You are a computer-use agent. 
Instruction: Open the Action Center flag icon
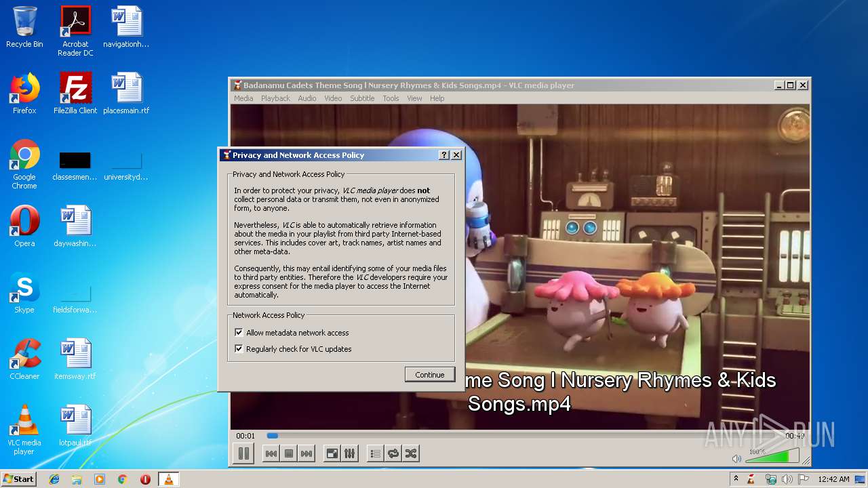point(803,479)
